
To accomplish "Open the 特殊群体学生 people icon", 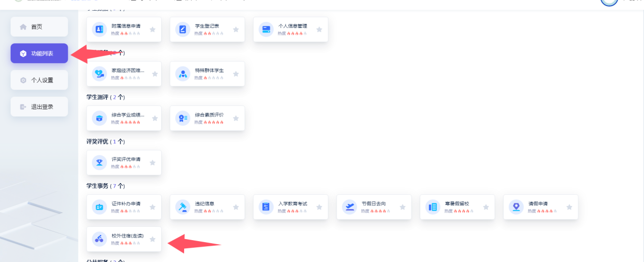I will click(183, 74).
